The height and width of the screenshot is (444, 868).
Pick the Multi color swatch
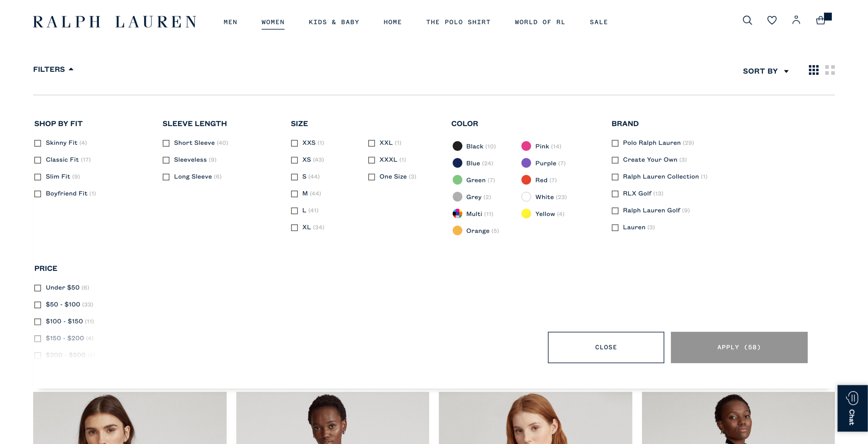click(x=457, y=214)
